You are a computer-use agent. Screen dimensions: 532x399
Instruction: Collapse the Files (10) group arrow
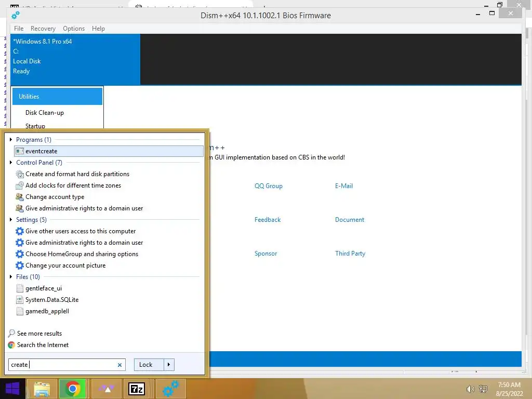click(x=11, y=277)
